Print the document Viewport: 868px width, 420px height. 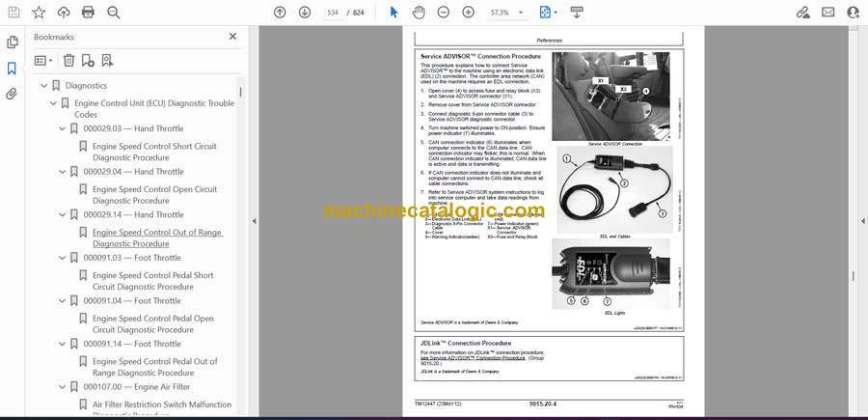tap(88, 13)
